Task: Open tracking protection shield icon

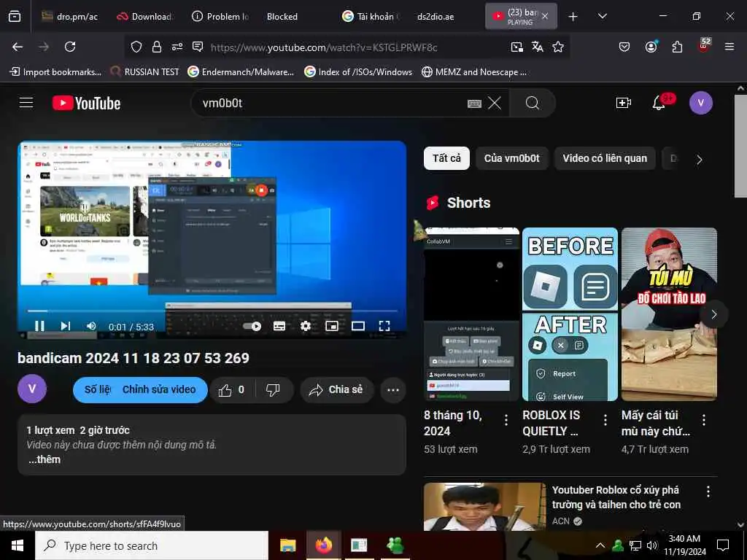Action: click(x=136, y=47)
